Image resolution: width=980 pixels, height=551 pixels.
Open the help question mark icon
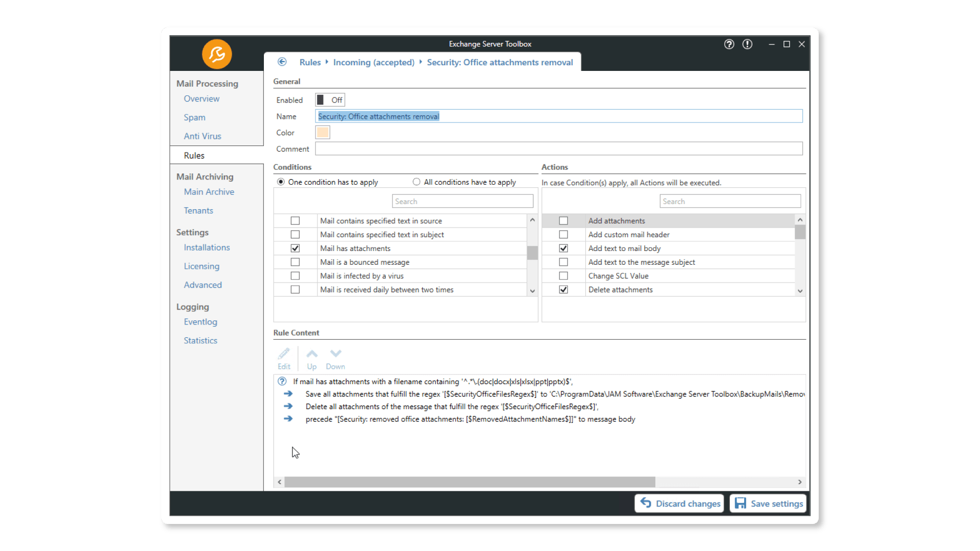(x=729, y=44)
